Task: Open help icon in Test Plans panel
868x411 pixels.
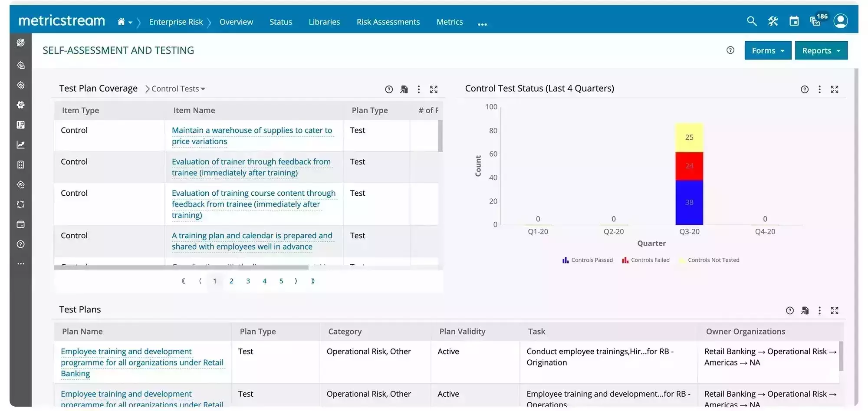Action: pos(790,311)
